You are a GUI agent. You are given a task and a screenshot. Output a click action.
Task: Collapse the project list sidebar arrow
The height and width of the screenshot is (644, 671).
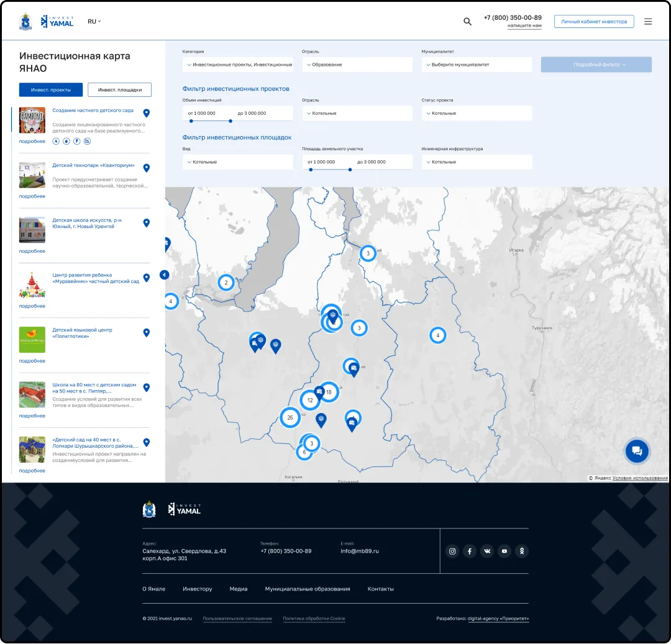164,274
